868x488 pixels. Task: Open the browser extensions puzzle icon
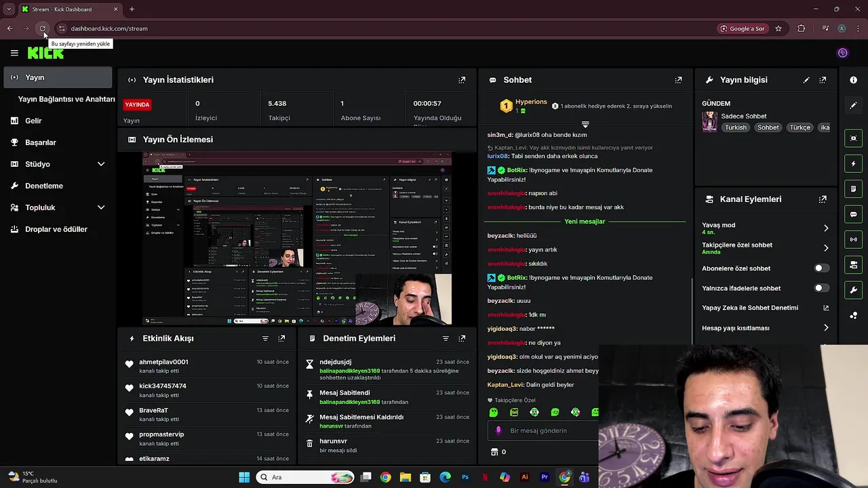pos(802,28)
